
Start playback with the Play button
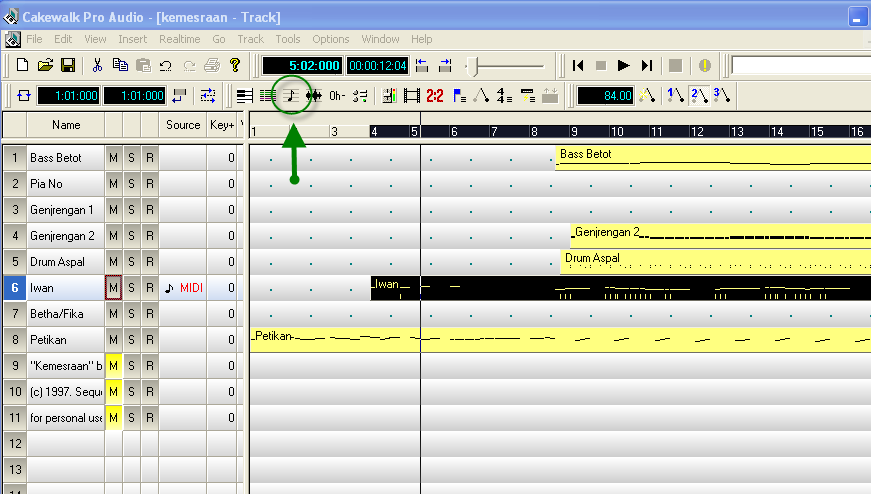point(623,66)
